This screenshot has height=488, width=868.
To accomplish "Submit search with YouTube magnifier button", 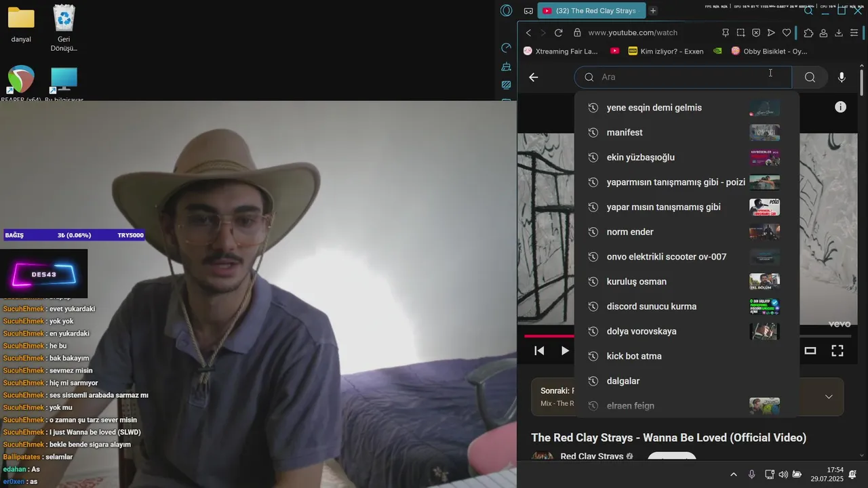I will point(810,77).
